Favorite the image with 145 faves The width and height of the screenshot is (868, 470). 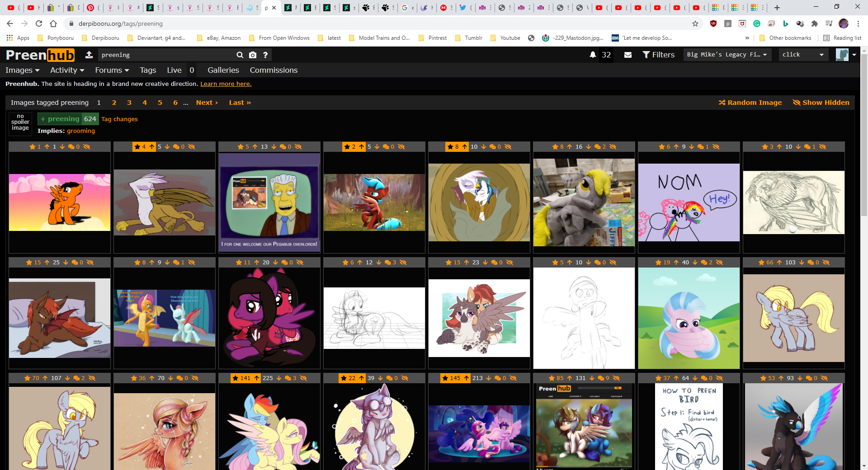click(x=451, y=378)
